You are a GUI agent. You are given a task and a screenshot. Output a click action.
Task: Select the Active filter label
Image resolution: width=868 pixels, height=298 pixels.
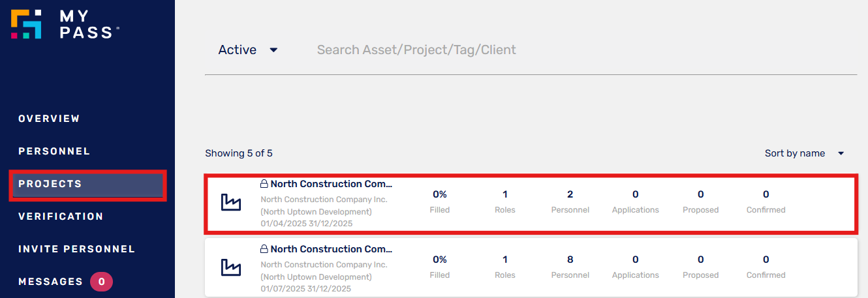pos(238,50)
